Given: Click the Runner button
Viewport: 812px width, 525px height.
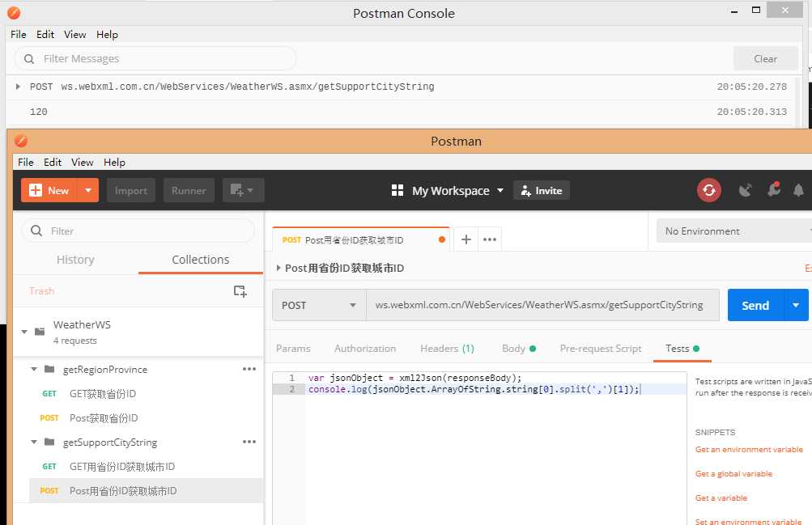Looking at the screenshot, I should click(x=189, y=190).
